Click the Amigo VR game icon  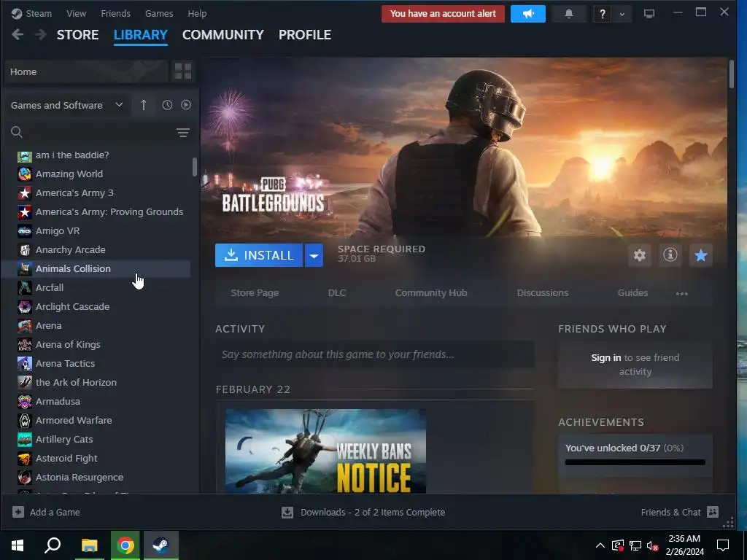coord(25,231)
